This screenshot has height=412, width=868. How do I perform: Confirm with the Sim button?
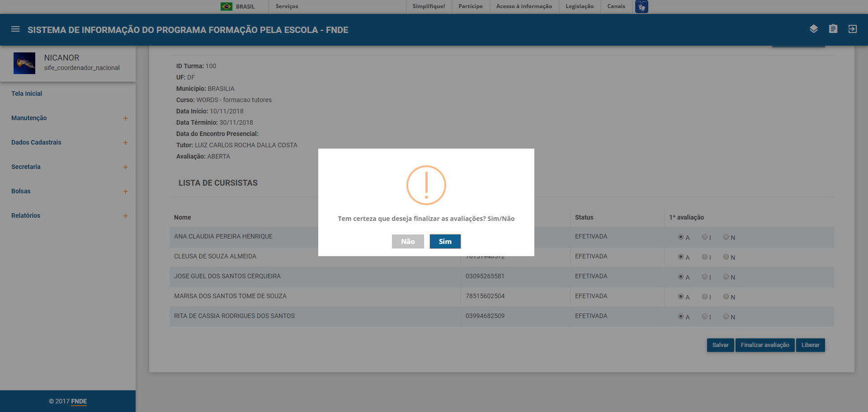click(x=445, y=242)
